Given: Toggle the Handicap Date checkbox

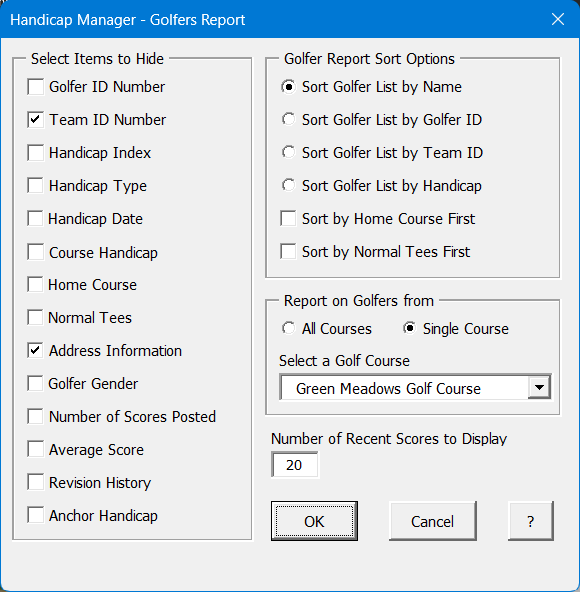Looking at the screenshot, I should (35, 219).
